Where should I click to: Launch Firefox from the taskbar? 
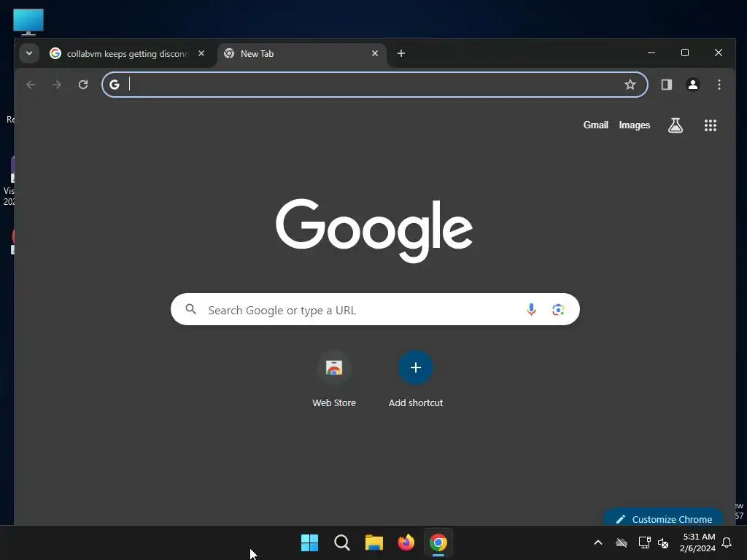pyautogui.click(x=406, y=542)
